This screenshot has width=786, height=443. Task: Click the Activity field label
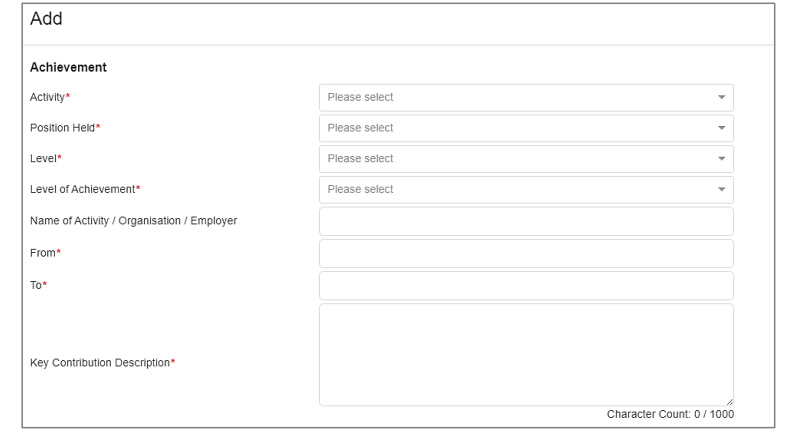click(52, 97)
